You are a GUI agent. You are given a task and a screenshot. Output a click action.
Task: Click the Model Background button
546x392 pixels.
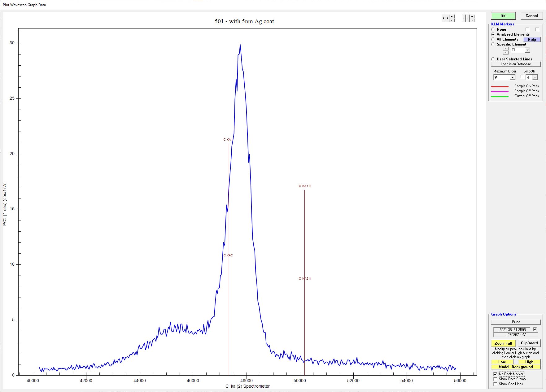click(x=516, y=367)
